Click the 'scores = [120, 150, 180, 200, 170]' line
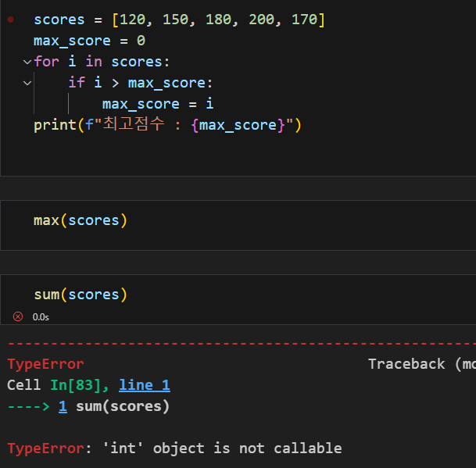Screen dimensions: 476x468 pos(179,20)
